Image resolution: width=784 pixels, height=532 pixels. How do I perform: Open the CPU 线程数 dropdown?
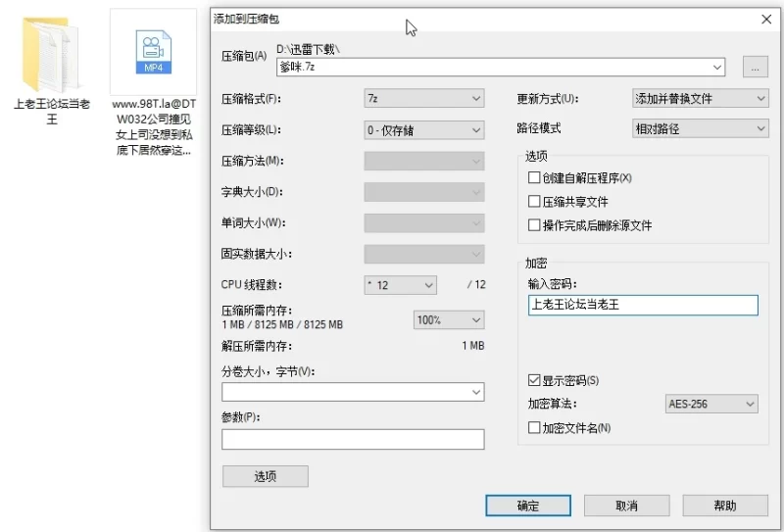(x=400, y=285)
